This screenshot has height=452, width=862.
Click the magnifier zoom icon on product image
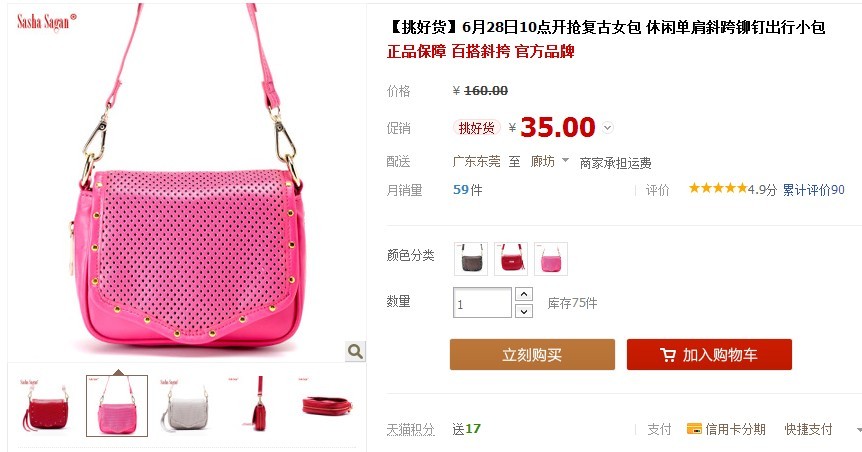[355, 351]
